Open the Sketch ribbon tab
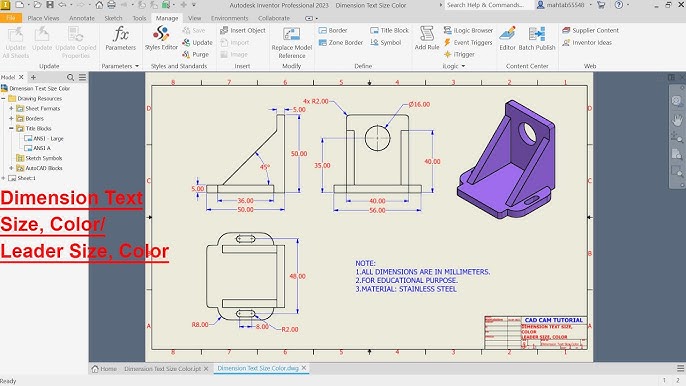Image resolution: width=686 pixels, height=386 pixels. [x=113, y=18]
